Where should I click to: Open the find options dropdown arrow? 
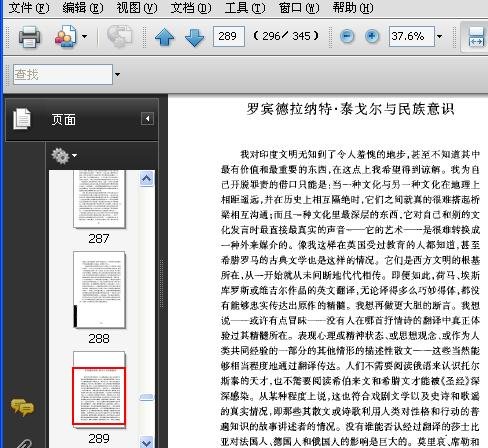[117, 74]
